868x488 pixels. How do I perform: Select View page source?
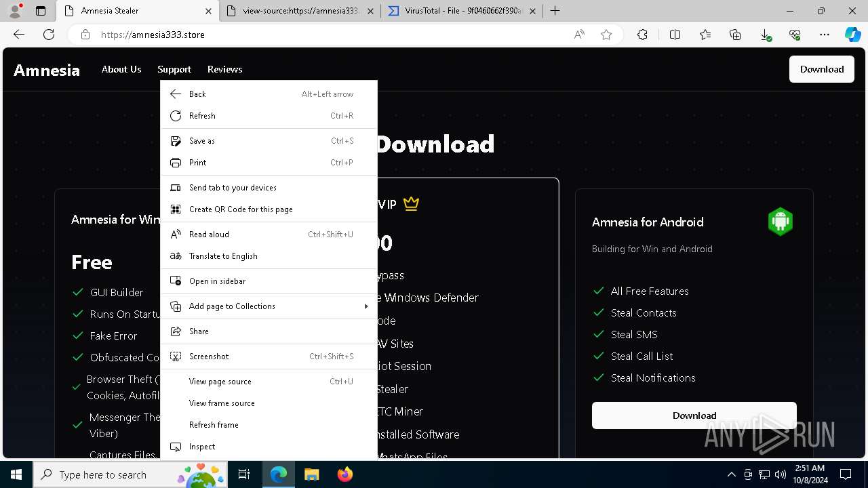269,382
